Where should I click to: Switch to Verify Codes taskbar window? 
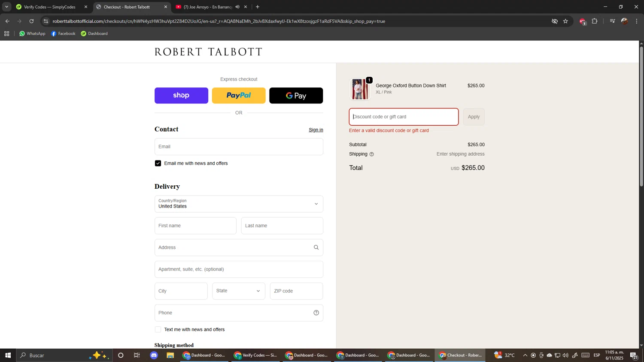click(x=256, y=355)
